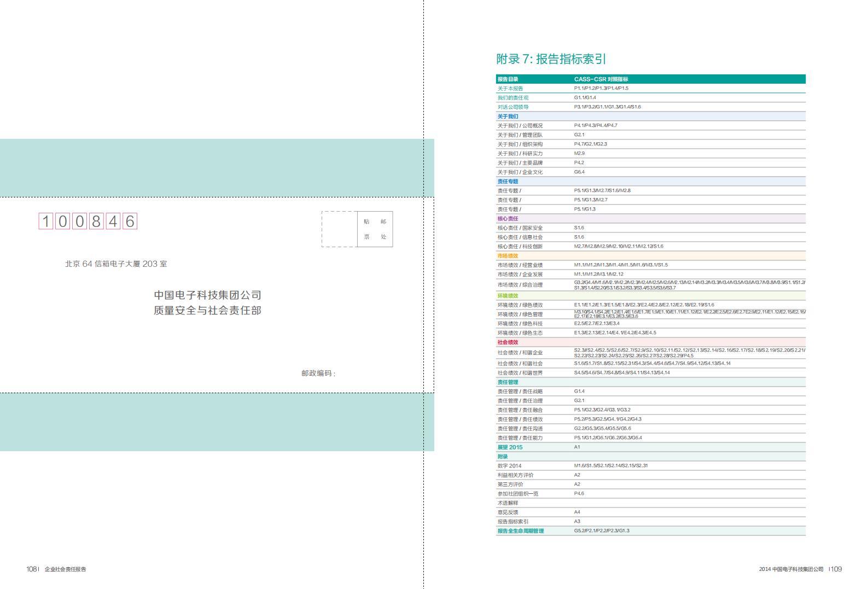Click page footer "108 | 企业社会责任报告"
868x589 pixels.
(x=56, y=569)
